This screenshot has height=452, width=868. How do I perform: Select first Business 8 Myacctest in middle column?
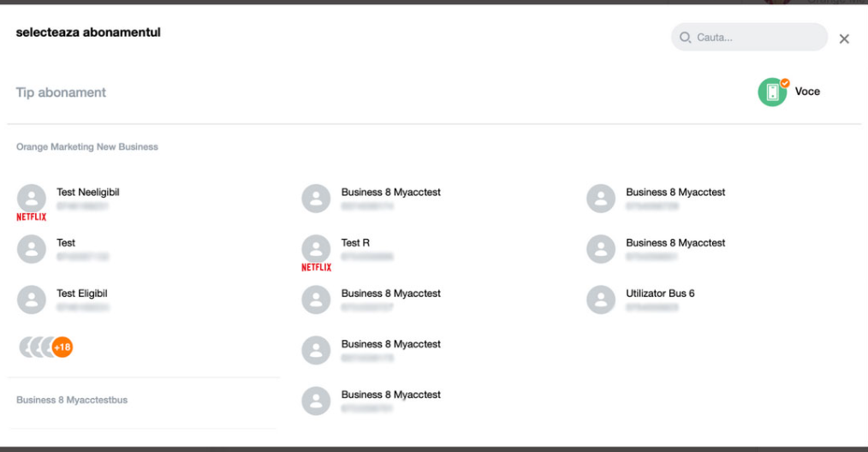click(x=390, y=193)
